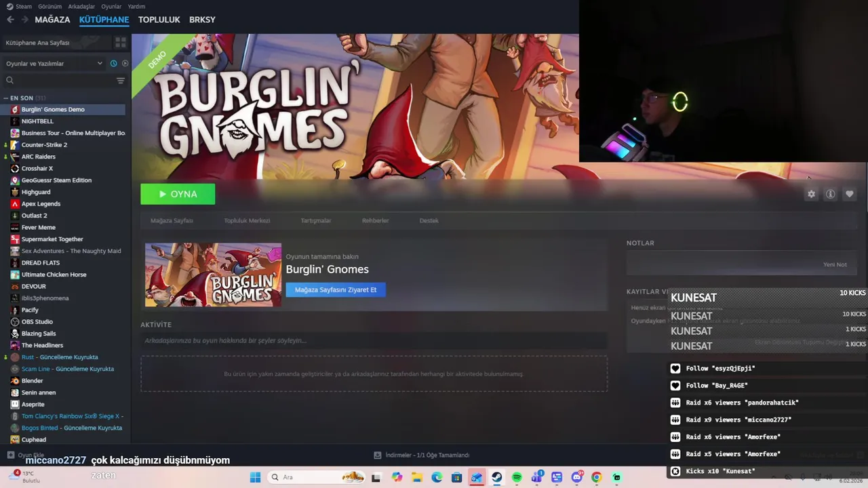Select ARC Raiders in library list
868x488 pixels.
click(38, 157)
